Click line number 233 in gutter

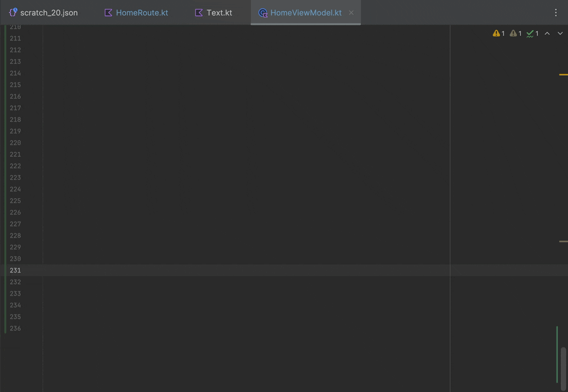15,293
